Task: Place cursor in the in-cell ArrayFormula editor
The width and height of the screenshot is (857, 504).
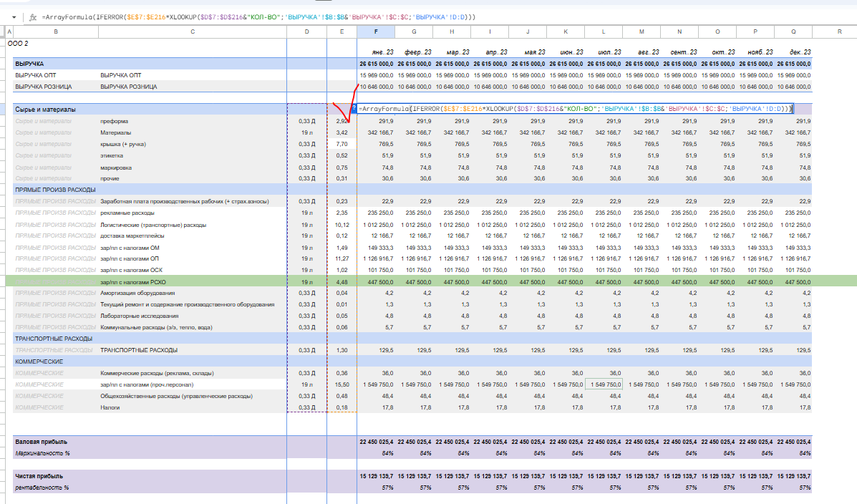Action: pyautogui.click(x=574, y=109)
